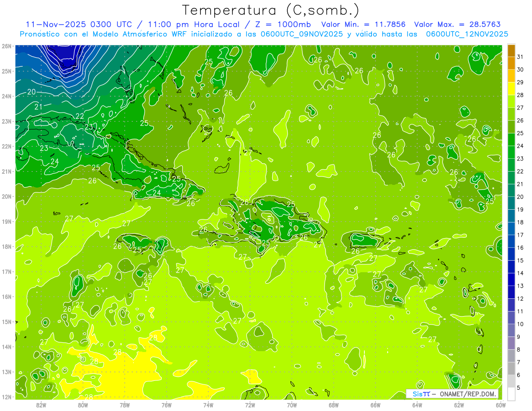Click the 78W longitude axis label
Screen dimensions: 532x411
[x=125, y=405]
